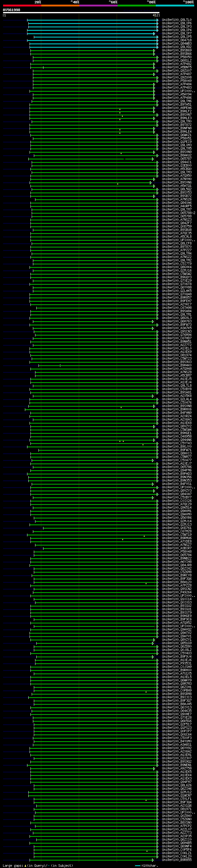Select the UniRef100_B4FHN9 hit label
The height and width of the screenshot is (868, 197).
click(x=176, y=413)
